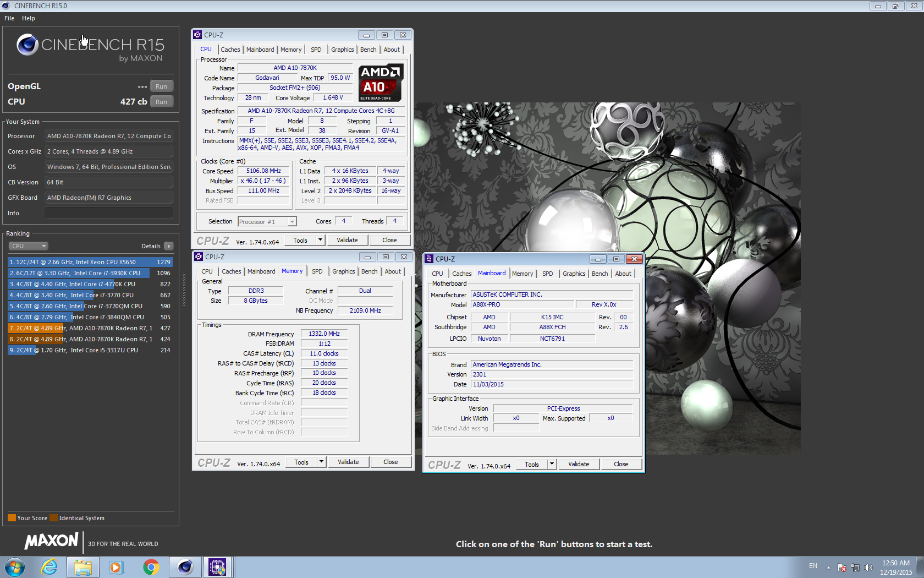The image size is (924, 578).
Task: Click DRAM Frequency value 1332.0 MHz
Action: pyautogui.click(x=324, y=334)
